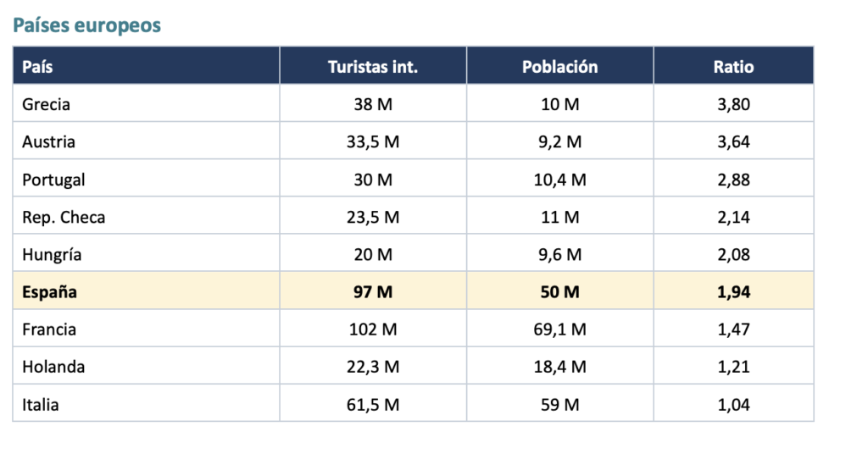Select the 'Portugal' cell
Image resolution: width=868 pixels, height=454 pixels.
click(146, 179)
